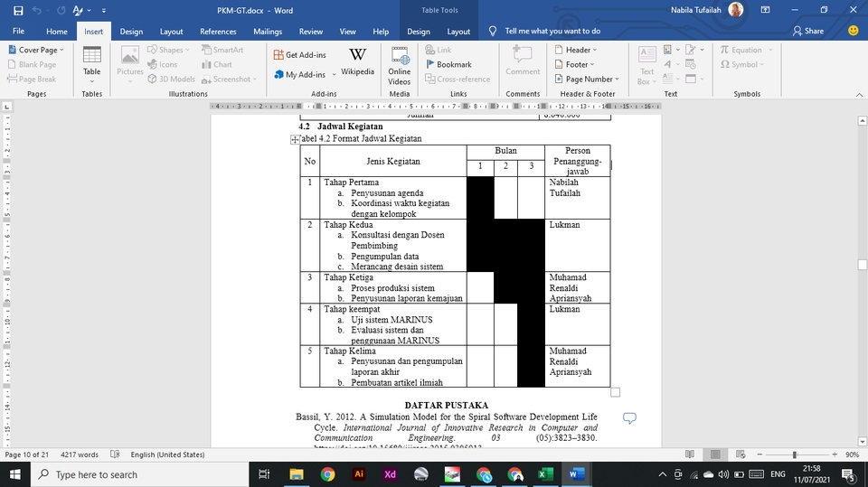Click the table move handle icon

click(295, 139)
